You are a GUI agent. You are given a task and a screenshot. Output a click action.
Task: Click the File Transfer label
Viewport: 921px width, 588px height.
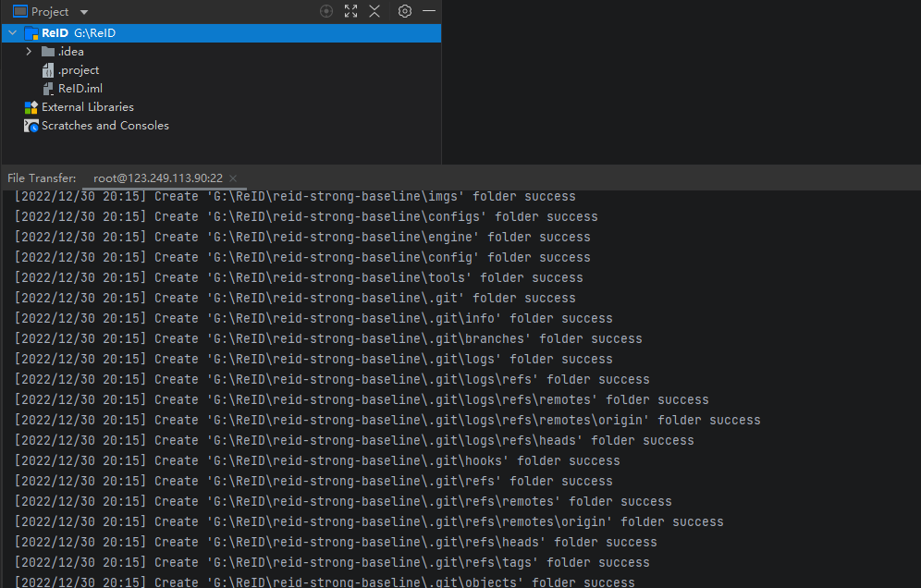click(42, 178)
